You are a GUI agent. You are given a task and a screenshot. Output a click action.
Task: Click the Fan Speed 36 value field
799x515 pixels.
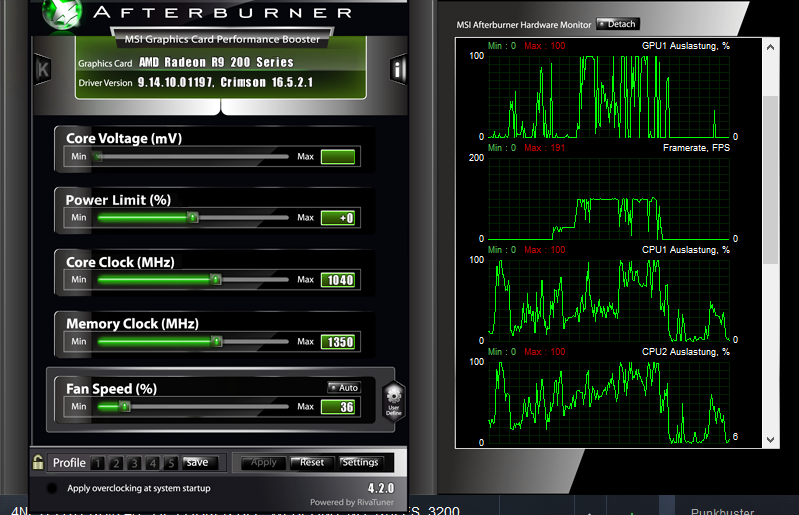[x=338, y=406]
